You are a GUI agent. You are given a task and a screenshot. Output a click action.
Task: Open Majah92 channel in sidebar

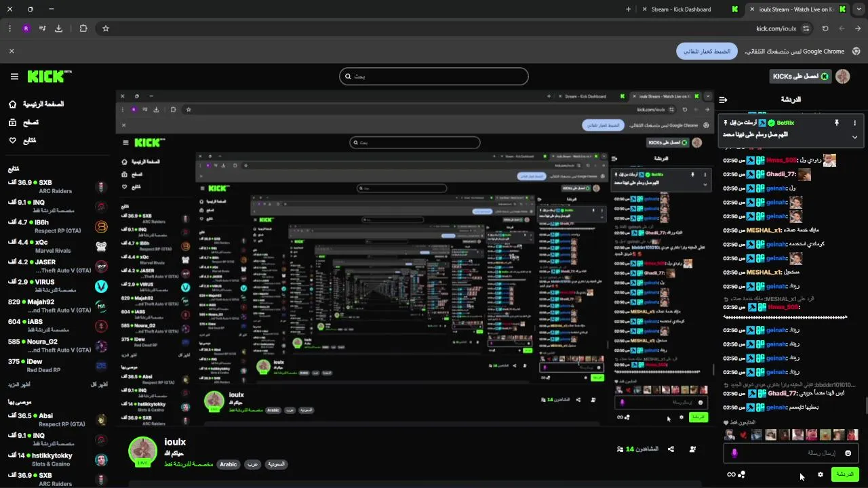click(x=57, y=306)
